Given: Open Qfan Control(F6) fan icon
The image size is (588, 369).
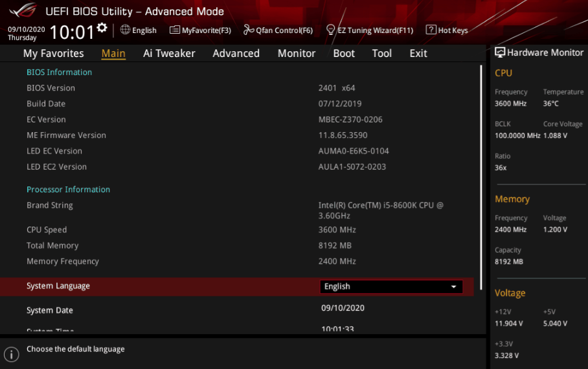Looking at the screenshot, I should coord(249,30).
